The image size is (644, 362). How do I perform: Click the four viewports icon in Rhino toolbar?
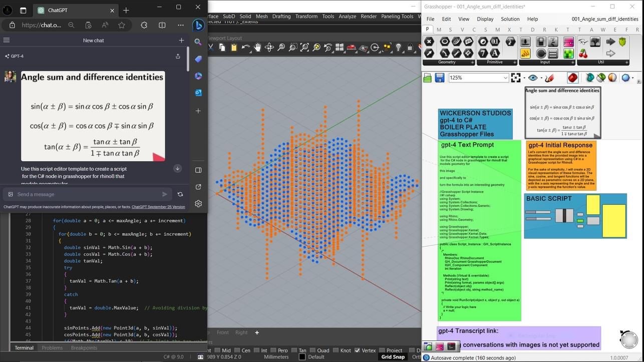[340, 48]
